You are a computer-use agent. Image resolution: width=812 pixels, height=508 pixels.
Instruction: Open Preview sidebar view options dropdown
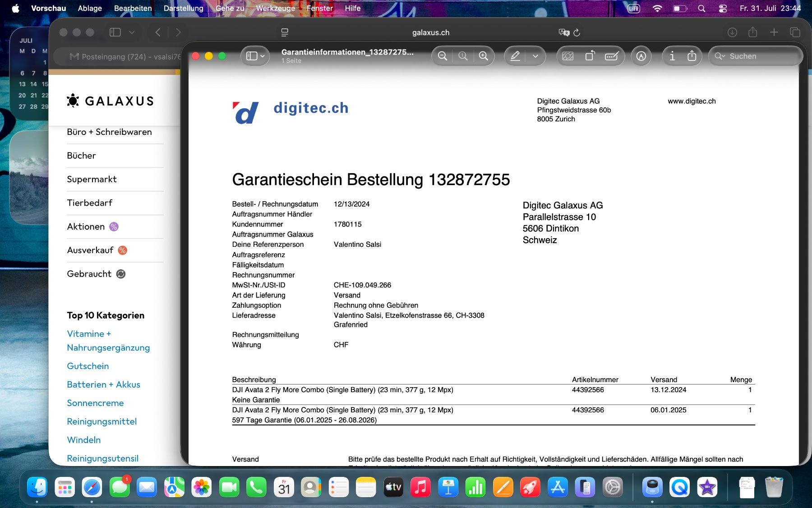(x=255, y=56)
